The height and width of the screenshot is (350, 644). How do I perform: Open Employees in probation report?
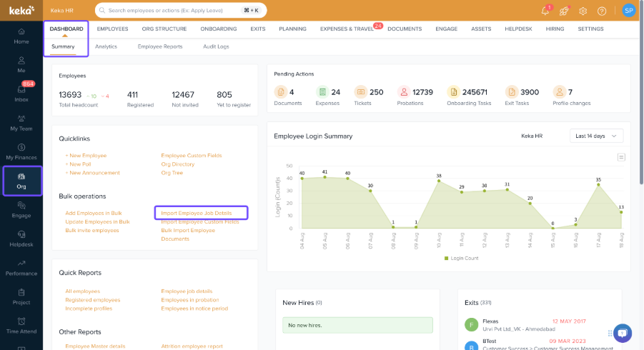(x=190, y=300)
